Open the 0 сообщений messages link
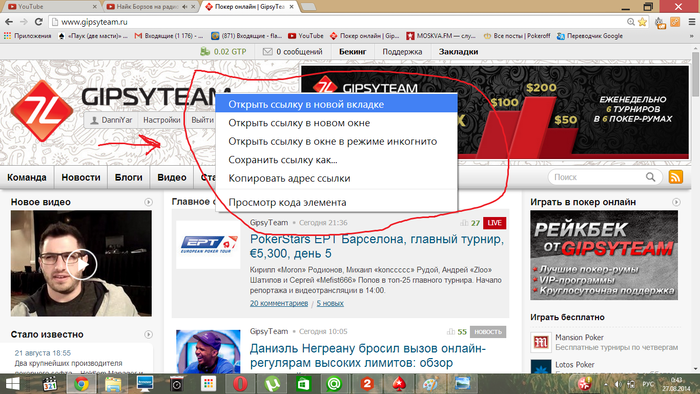Image resolution: width=700 pixels, height=394 pixels. pos(293,52)
